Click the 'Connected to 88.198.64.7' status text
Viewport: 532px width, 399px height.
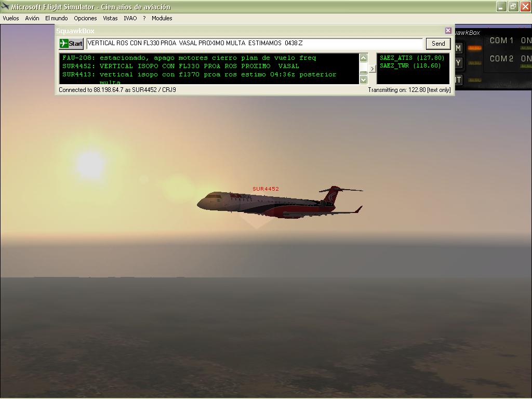[117, 90]
